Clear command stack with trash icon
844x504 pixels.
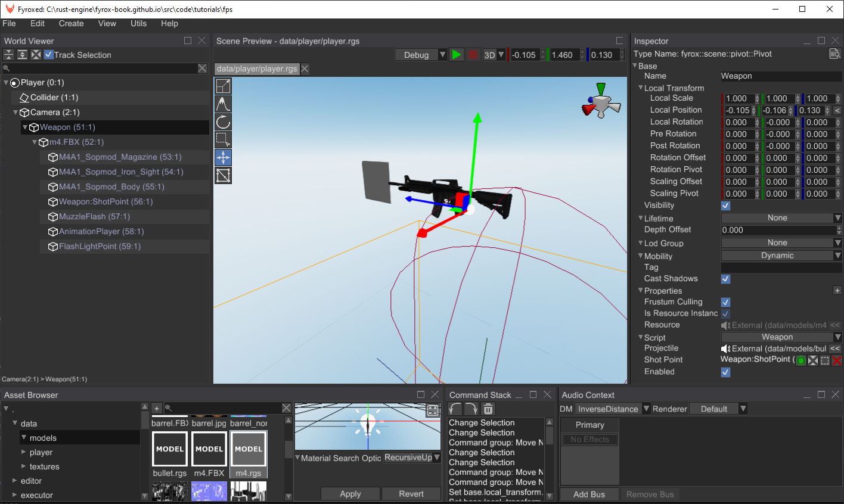click(488, 409)
